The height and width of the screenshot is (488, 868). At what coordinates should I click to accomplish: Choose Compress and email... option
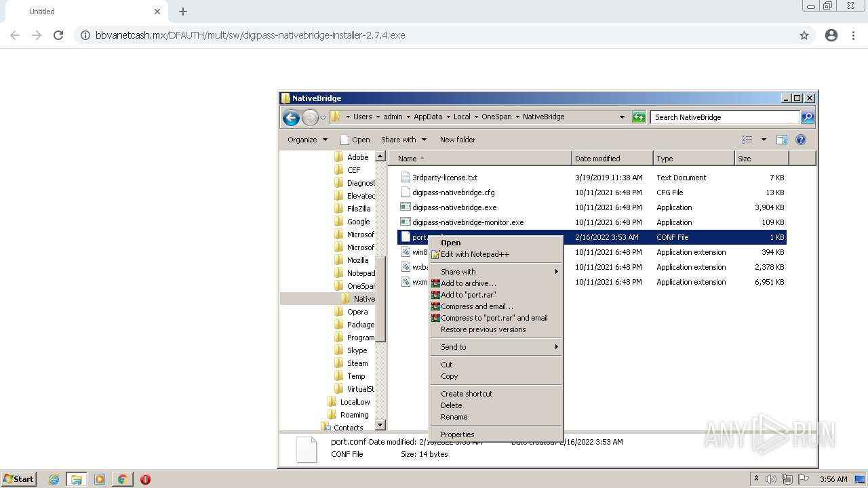496,306
